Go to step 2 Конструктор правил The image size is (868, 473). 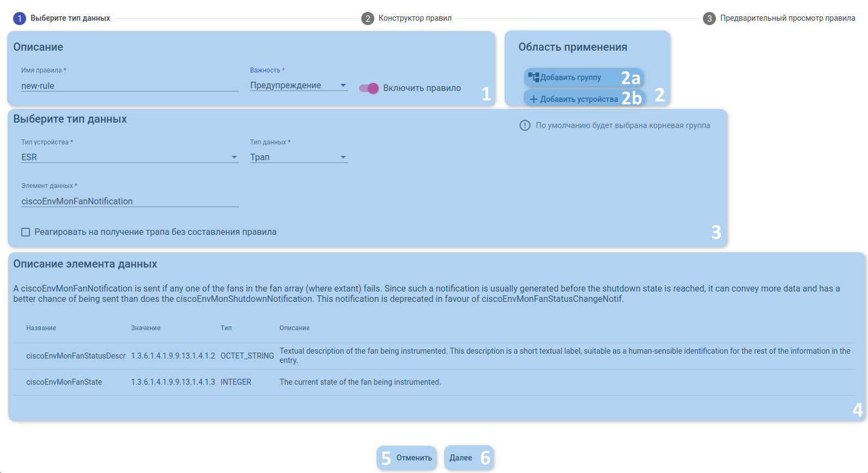tap(406, 19)
